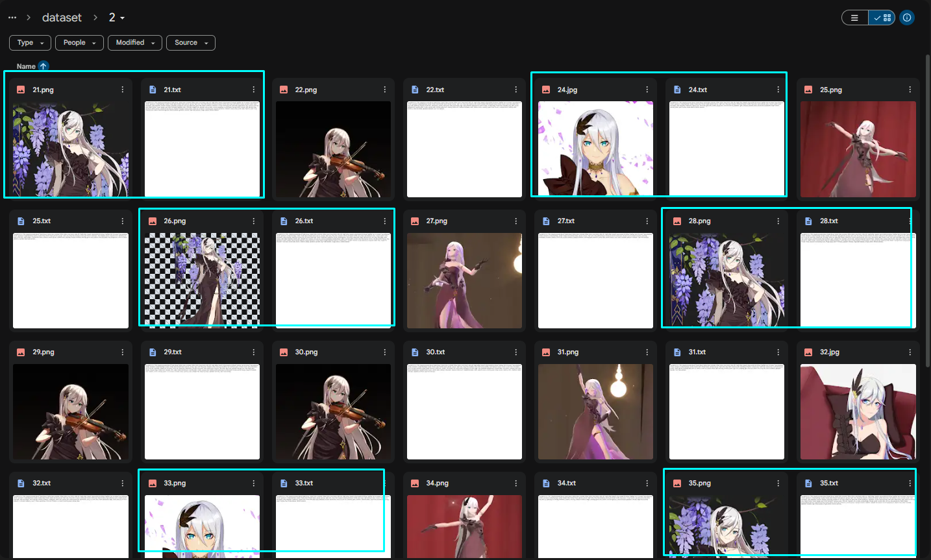This screenshot has height=560, width=931.
Task: Select the 25.txt document preview
Action: [71, 280]
